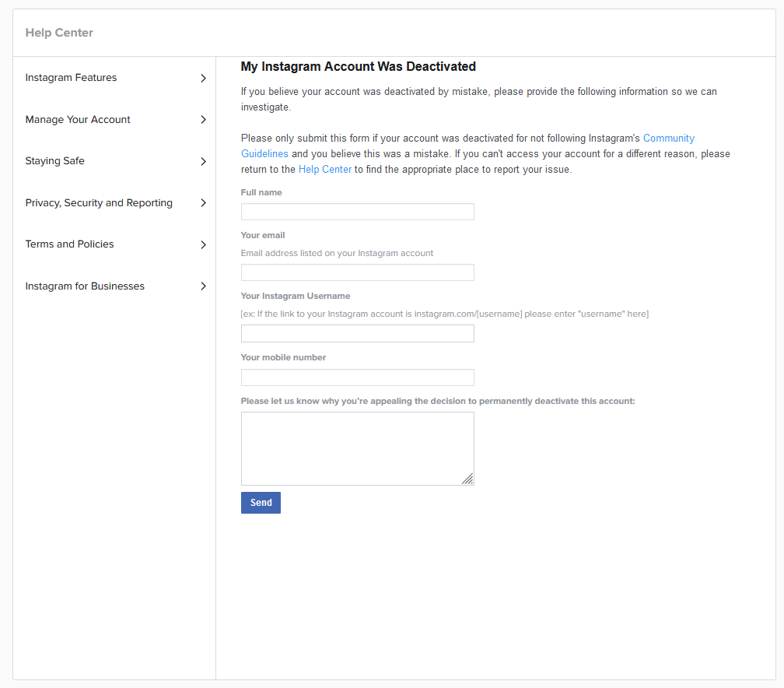Select the Manage Your Account sidebar label
The height and width of the screenshot is (688, 784).
click(x=78, y=120)
